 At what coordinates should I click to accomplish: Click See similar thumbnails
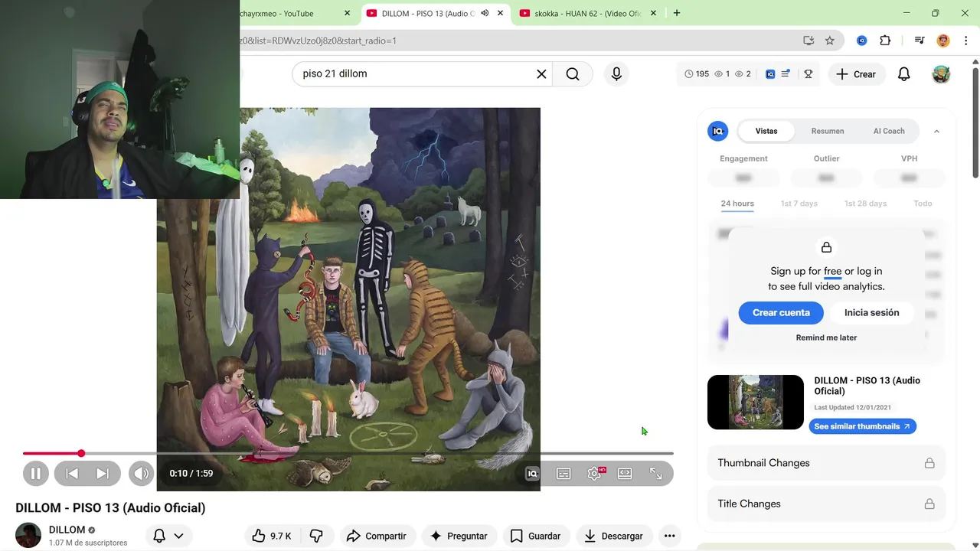862,426
